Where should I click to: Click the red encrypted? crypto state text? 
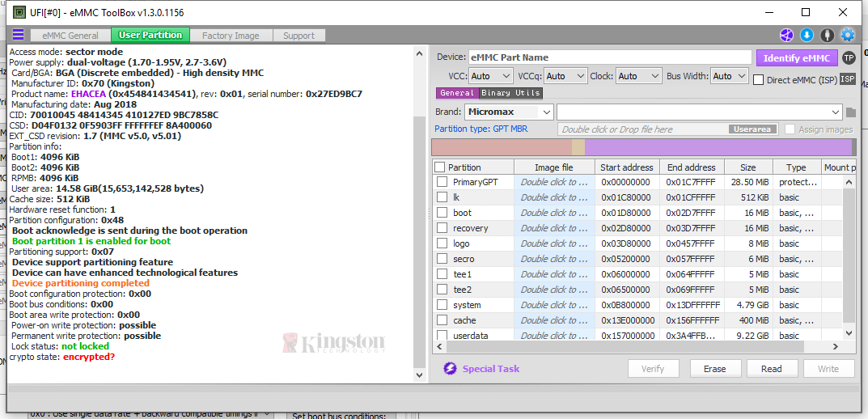(88, 357)
